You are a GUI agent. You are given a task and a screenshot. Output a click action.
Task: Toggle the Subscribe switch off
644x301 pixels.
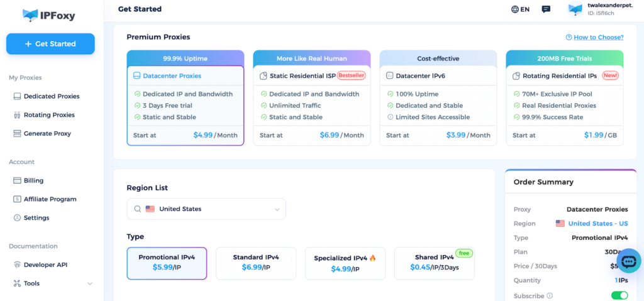coord(619,295)
